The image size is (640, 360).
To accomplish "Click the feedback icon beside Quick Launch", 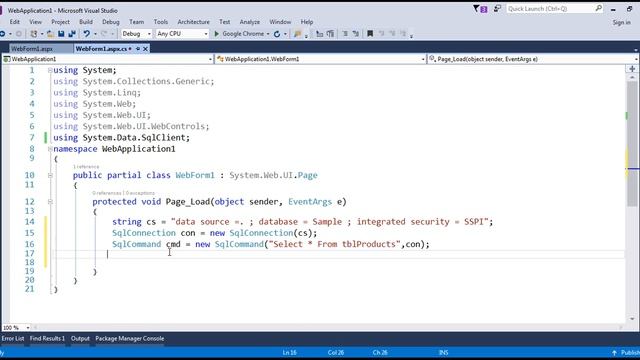I will tap(497, 9).
